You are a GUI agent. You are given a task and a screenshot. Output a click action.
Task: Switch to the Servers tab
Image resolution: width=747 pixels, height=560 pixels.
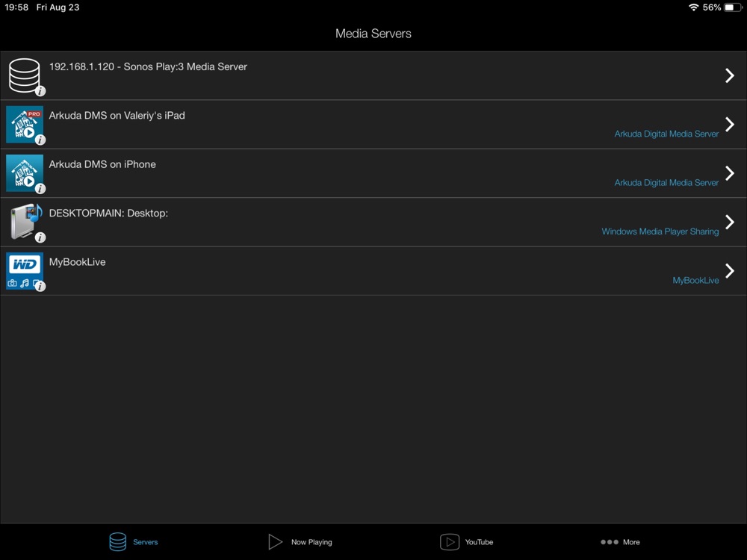[x=134, y=542]
